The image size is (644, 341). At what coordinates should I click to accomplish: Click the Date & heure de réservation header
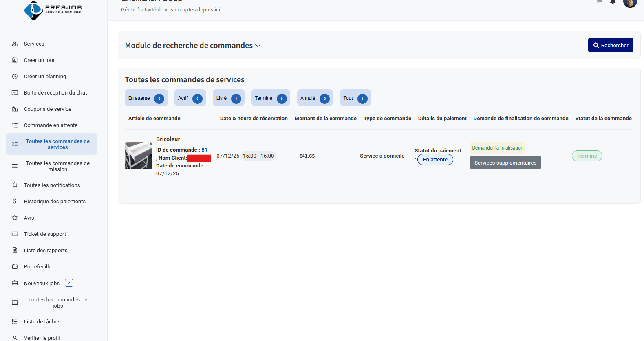click(x=254, y=119)
